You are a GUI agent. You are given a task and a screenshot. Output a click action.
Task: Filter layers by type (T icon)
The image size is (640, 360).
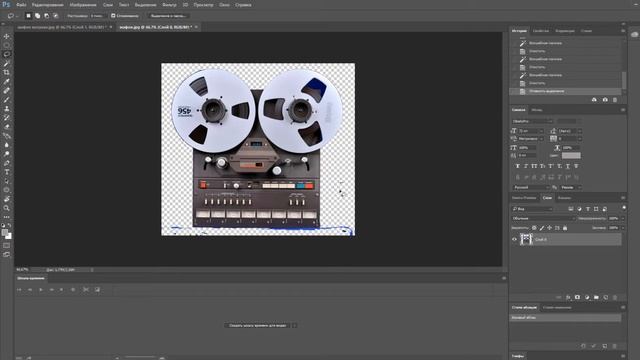pos(588,209)
